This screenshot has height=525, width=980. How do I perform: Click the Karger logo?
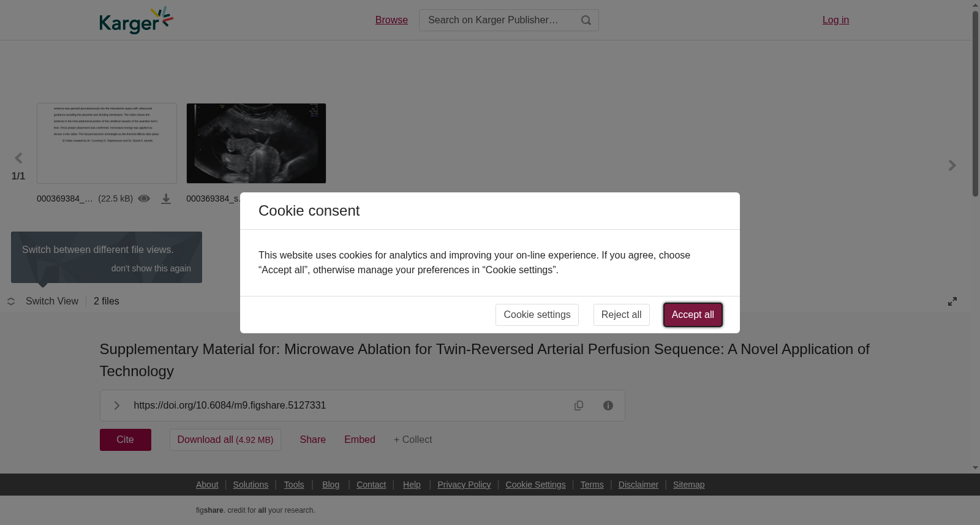tap(136, 20)
